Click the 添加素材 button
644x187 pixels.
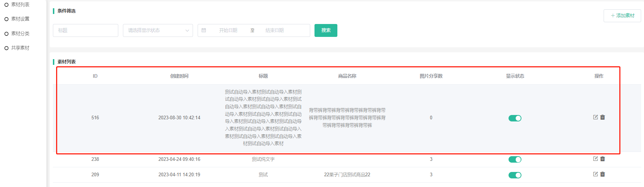(622, 16)
